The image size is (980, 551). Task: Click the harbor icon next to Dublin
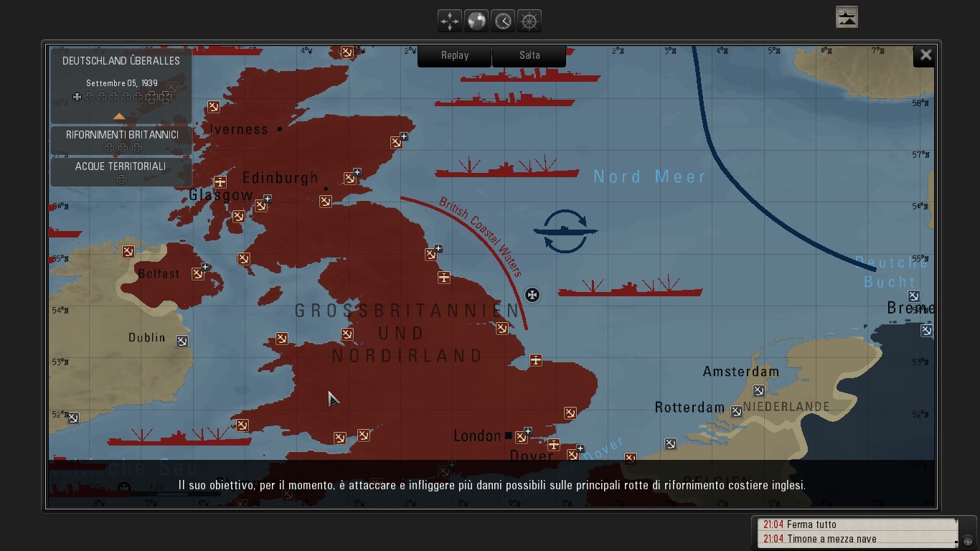182,342
